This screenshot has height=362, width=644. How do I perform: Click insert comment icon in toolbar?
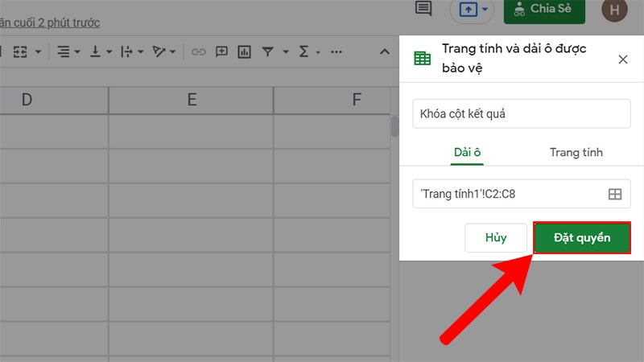(x=222, y=51)
